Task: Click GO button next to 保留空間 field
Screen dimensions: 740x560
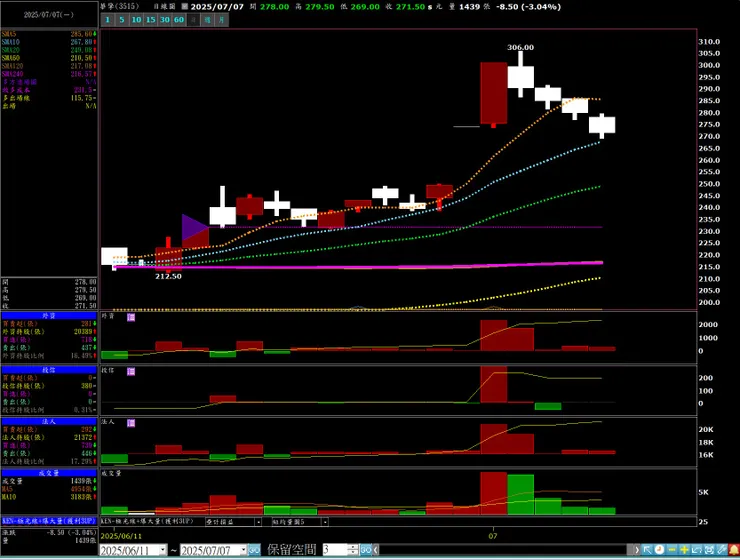Action: click(x=366, y=550)
